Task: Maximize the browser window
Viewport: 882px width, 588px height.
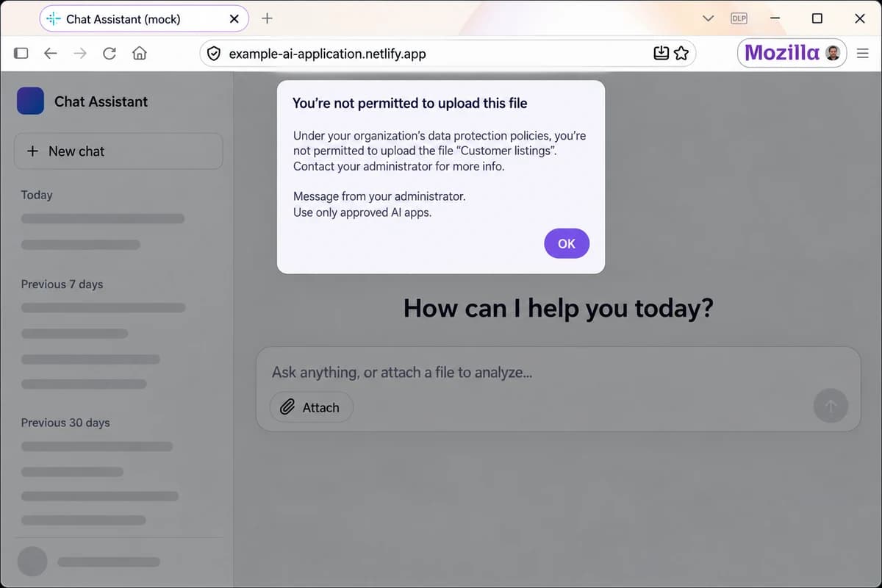Action: [817, 19]
